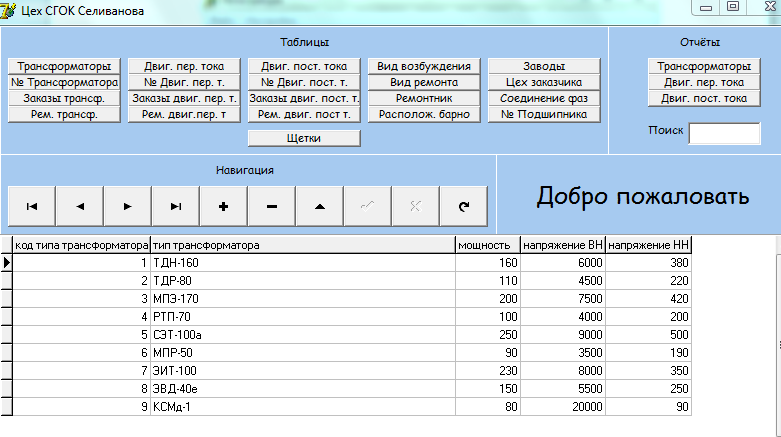This screenshot has width=781, height=437.
Task: Select cell СЭТ-100а
Action: tap(303, 334)
